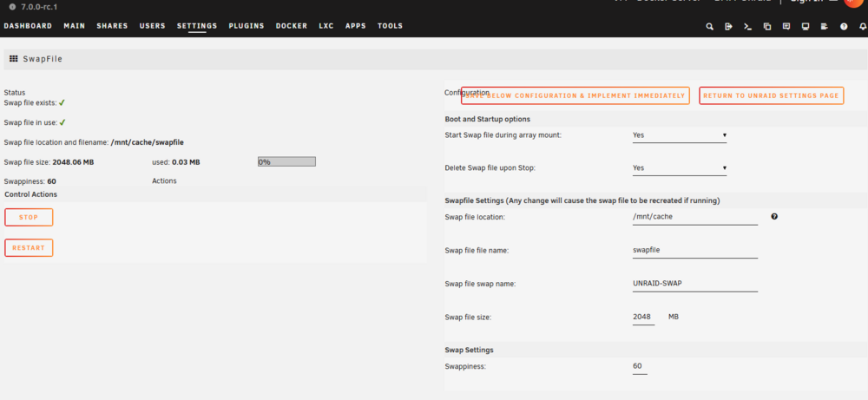Click the version 7.0.0-rc.1 text
This screenshot has width=868, height=400.
[39, 7]
